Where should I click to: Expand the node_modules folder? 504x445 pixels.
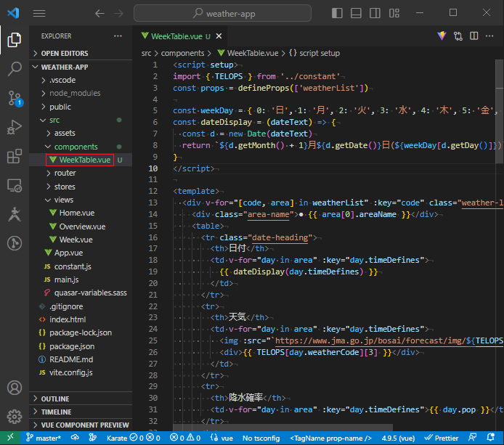point(81,93)
